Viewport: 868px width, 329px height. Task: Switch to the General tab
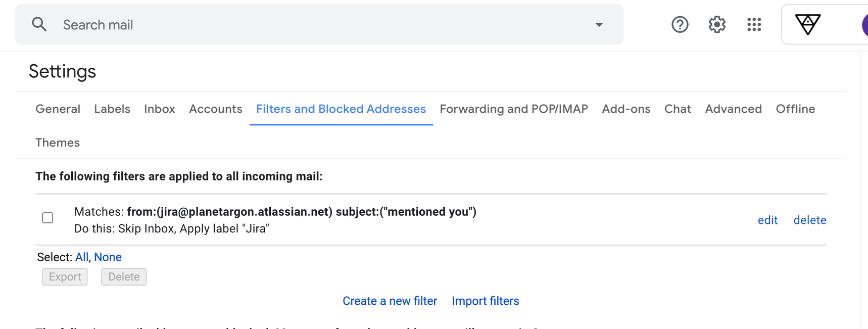pyautogui.click(x=58, y=109)
